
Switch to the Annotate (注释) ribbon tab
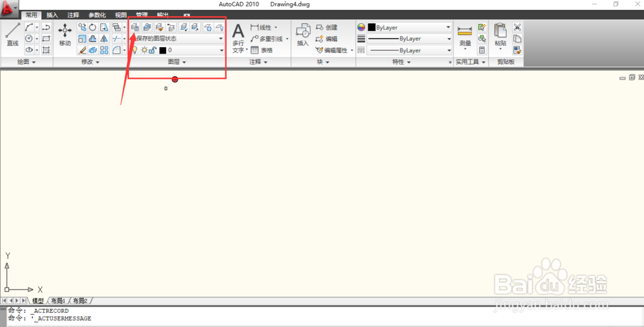[x=73, y=15]
